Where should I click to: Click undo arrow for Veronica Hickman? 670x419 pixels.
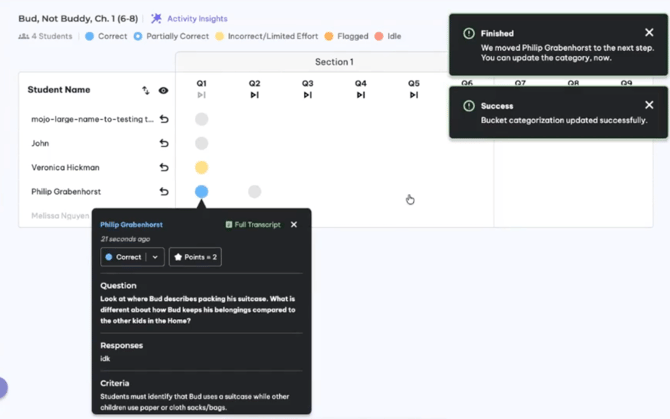164,167
